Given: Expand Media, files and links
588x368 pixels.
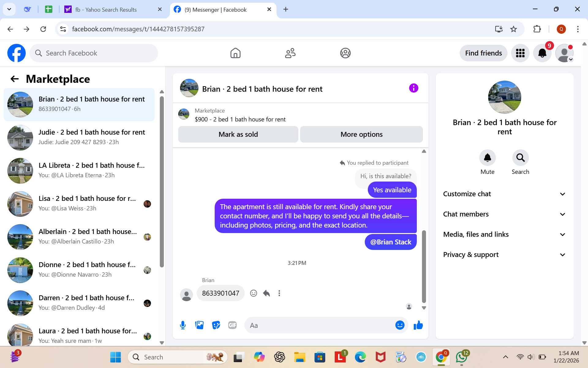Looking at the screenshot, I should point(504,234).
